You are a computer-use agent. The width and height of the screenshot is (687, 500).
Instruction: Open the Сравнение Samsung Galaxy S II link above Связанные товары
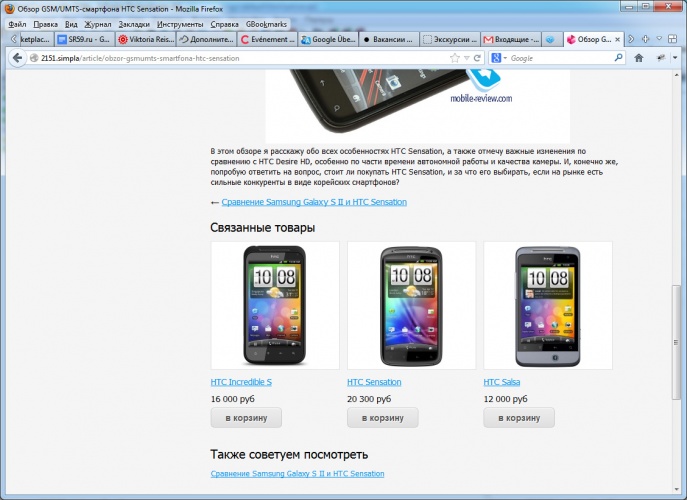tap(314, 202)
